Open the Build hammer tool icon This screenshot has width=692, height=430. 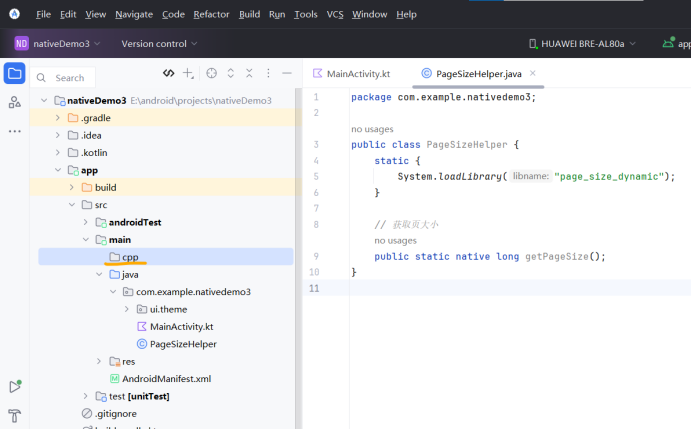15,415
